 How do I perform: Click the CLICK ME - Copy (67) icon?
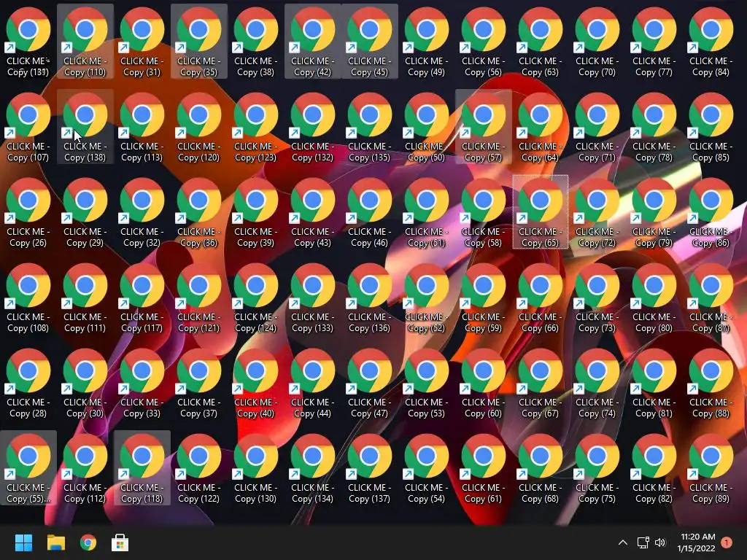click(x=541, y=382)
